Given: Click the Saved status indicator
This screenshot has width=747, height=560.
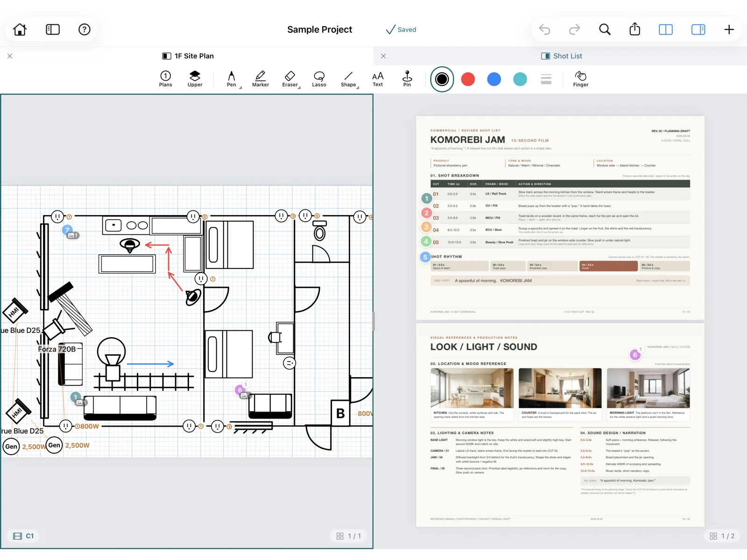Looking at the screenshot, I should (x=401, y=29).
